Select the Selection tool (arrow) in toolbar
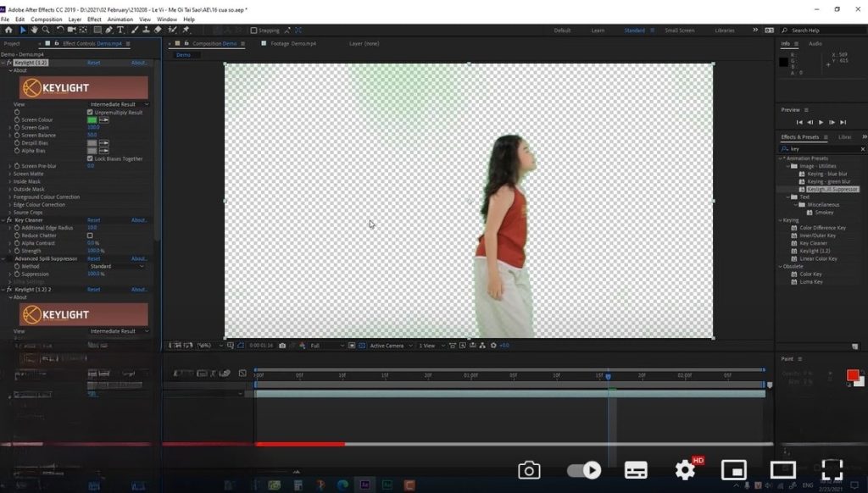The height and width of the screenshot is (493, 868). [25, 29]
